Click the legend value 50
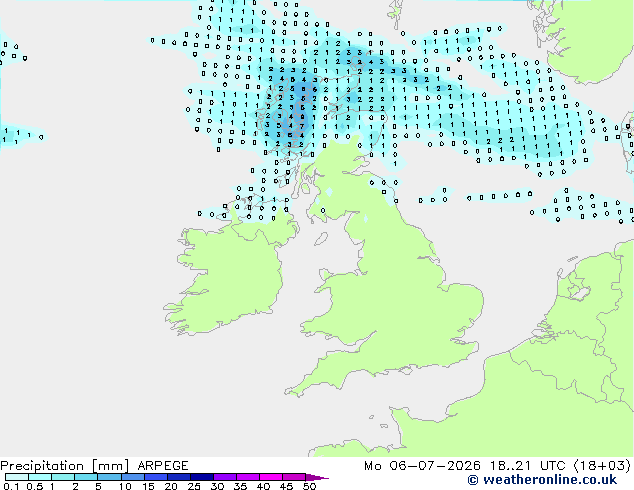The width and height of the screenshot is (634, 490). pos(309,486)
